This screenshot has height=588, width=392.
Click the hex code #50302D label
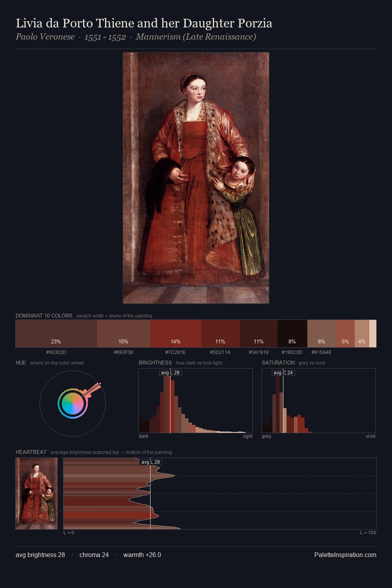pos(56,352)
